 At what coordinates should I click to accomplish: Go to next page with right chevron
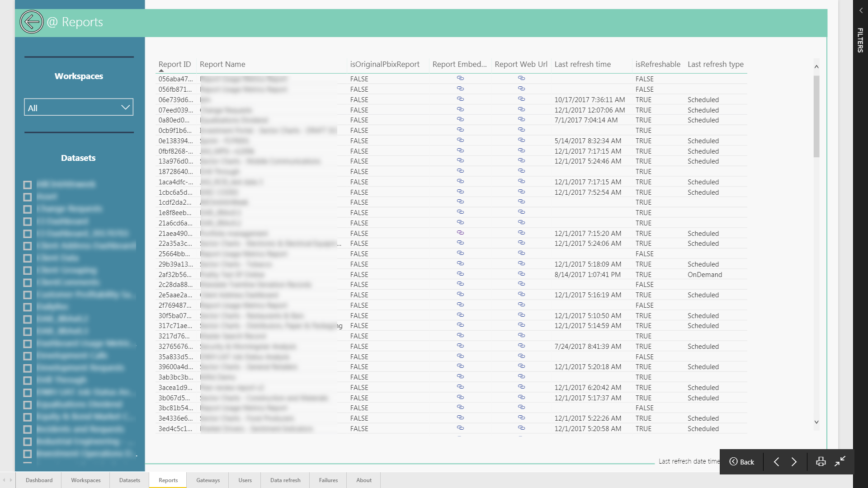click(x=794, y=461)
